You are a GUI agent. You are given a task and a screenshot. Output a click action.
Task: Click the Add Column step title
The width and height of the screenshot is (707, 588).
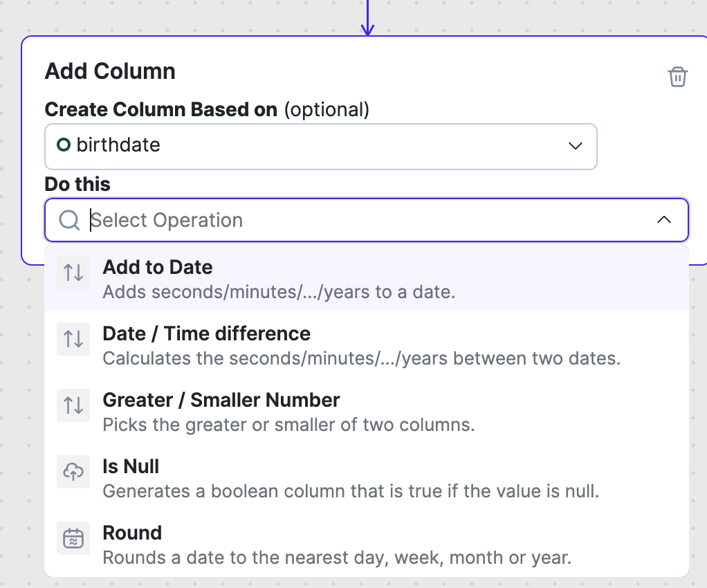pyautogui.click(x=110, y=71)
